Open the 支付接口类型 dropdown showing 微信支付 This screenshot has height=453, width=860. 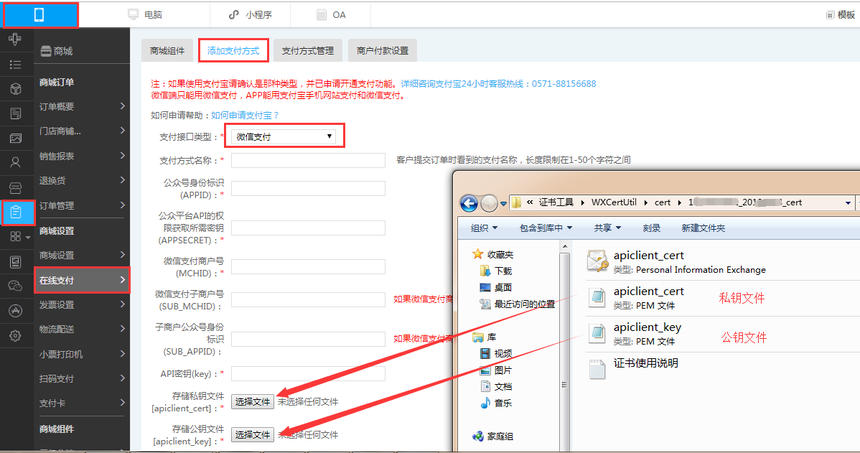point(283,137)
